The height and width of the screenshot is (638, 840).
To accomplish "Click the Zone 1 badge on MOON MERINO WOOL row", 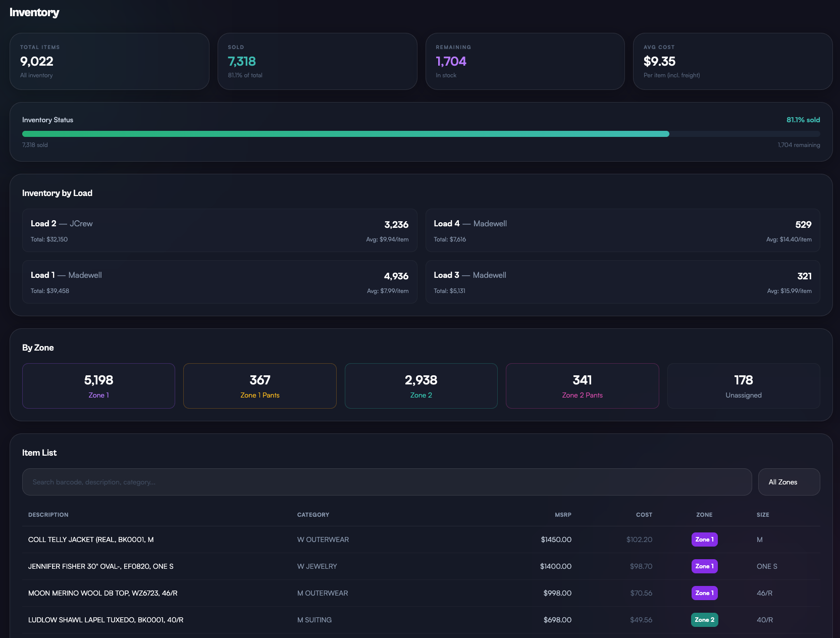I will click(x=704, y=593).
